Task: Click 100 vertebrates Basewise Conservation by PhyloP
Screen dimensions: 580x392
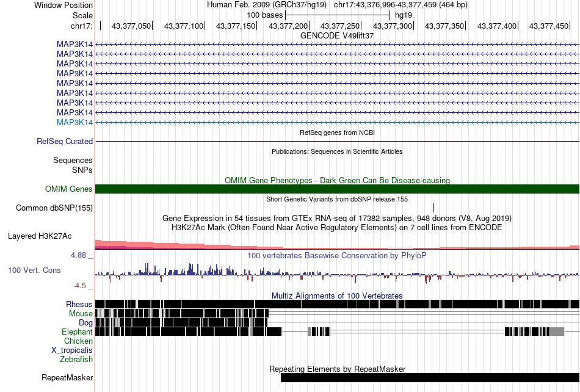Action: click(337, 256)
